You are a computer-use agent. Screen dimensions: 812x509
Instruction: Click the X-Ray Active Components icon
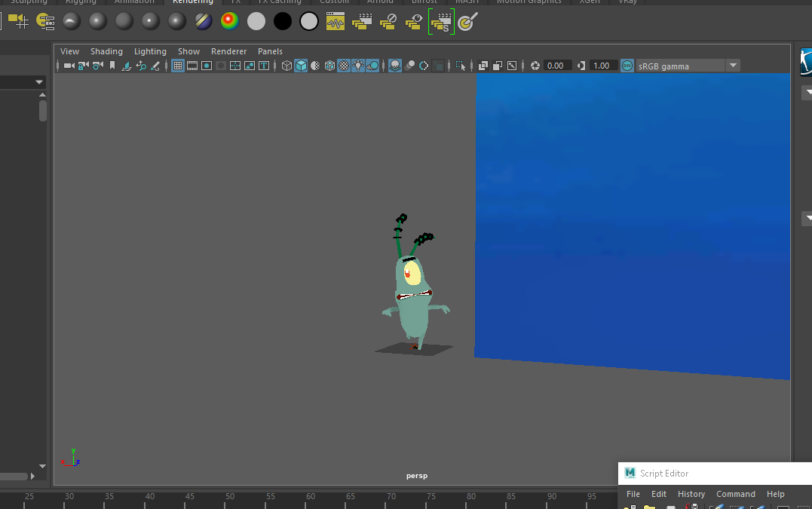[x=497, y=66]
